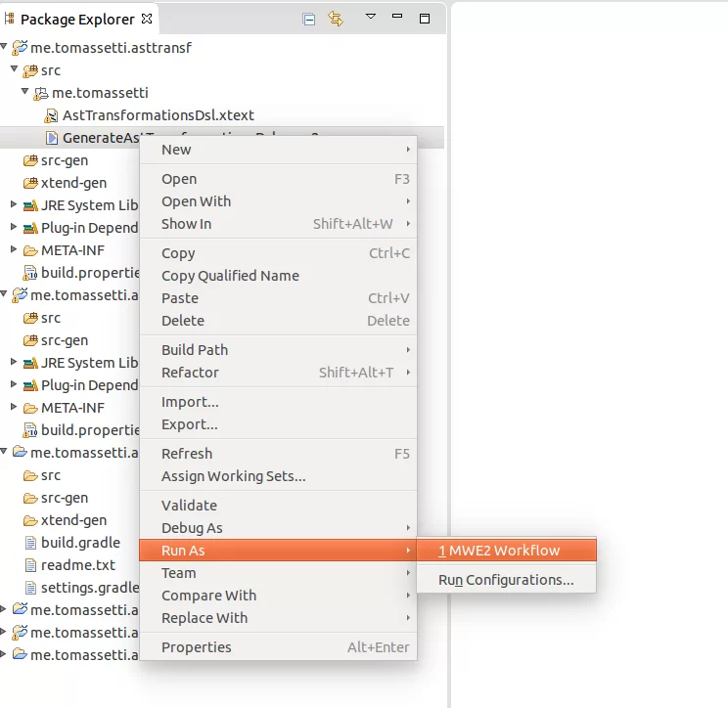Click the build.gradle file icon
Image resolution: width=728 pixels, height=708 pixels.
click(30, 543)
